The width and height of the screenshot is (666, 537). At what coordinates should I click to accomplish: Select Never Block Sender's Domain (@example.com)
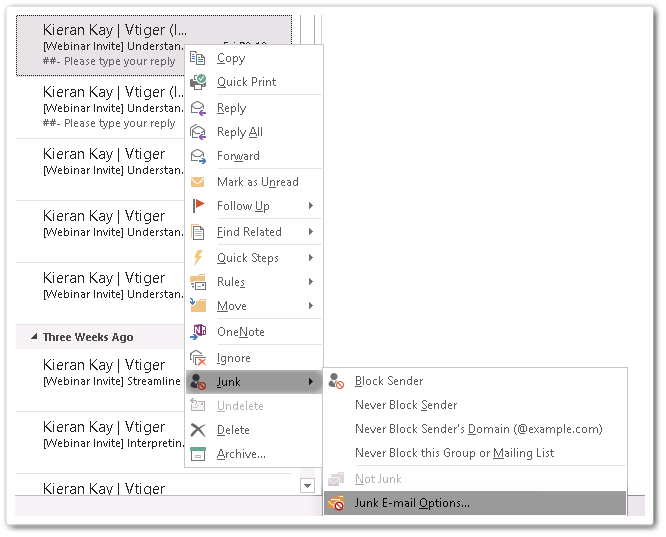point(475,429)
